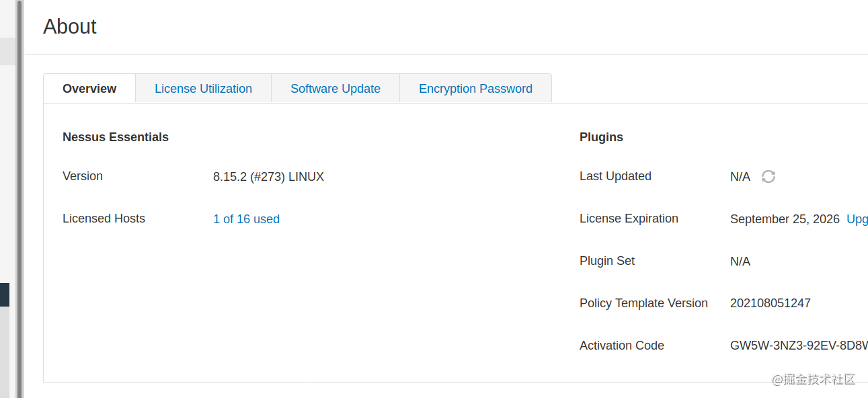This screenshot has height=398, width=868.
Task: Click the Plugin Set N/A value
Action: 740,262
